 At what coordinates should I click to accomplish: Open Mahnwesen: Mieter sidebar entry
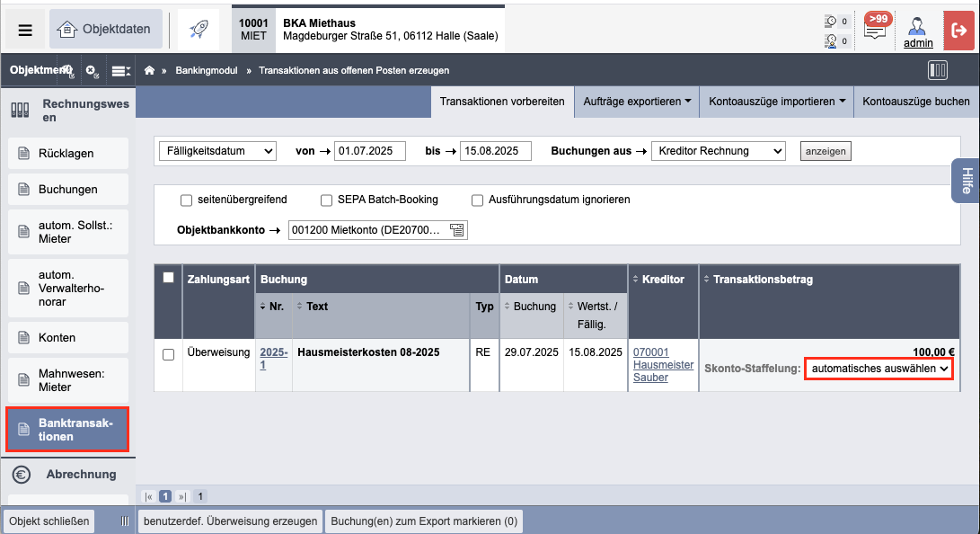point(68,380)
